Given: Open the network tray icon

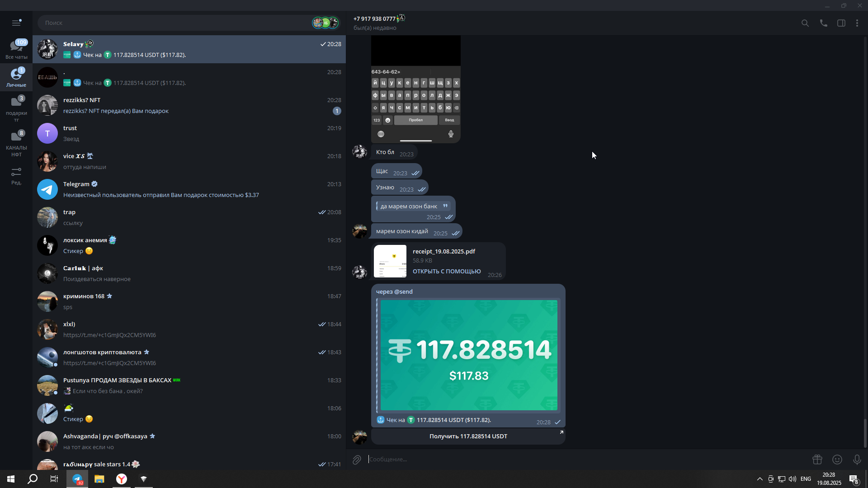Looking at the screenshot, I should click(x=782, y=479).
